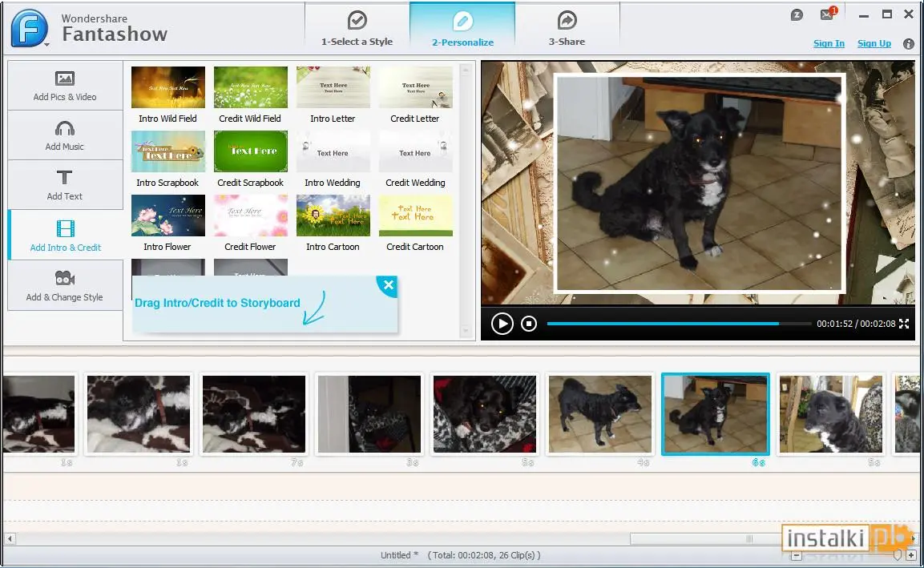Open the mail notifications icon
This screenshot has width=924, height=568.
(827, 14)
